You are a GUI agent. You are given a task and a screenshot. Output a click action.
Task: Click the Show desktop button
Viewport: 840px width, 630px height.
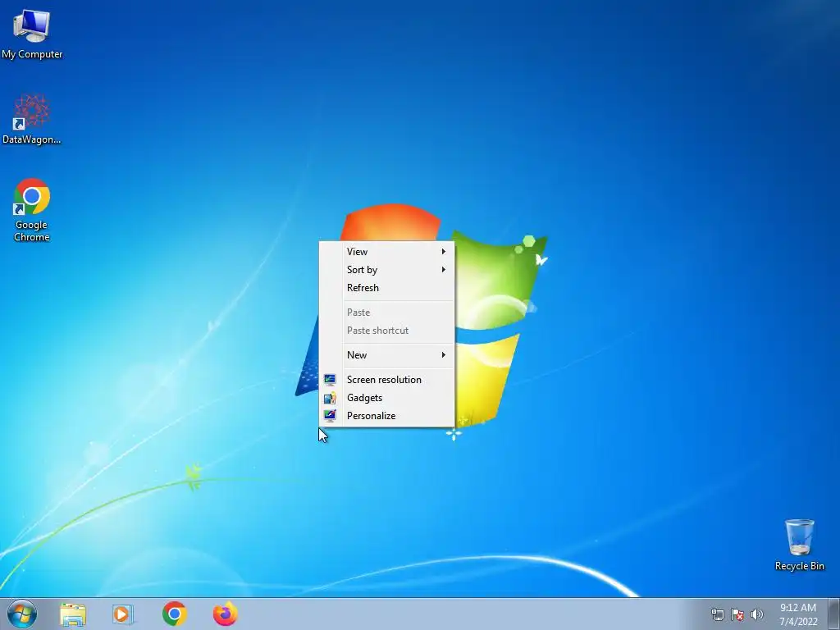tap(834, 614)
